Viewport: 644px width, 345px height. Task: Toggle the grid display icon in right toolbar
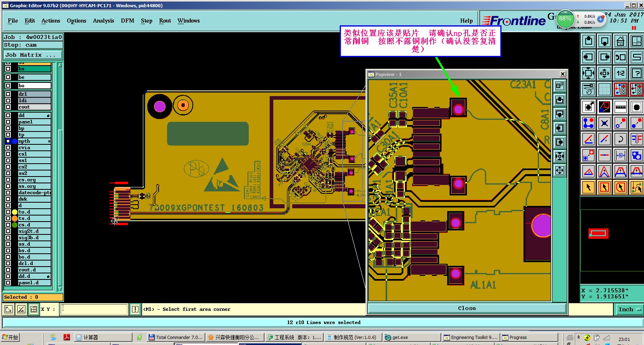coord(605,89)
